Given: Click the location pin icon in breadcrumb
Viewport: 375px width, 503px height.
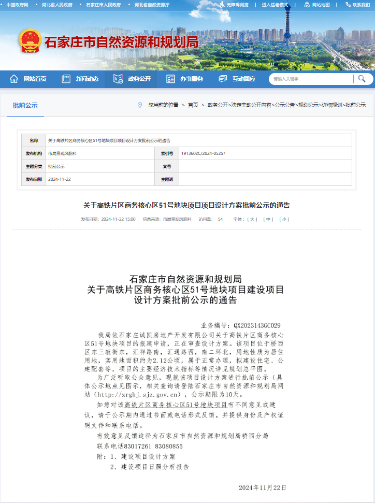Looking at the screenshot, I should click(140, 105).
